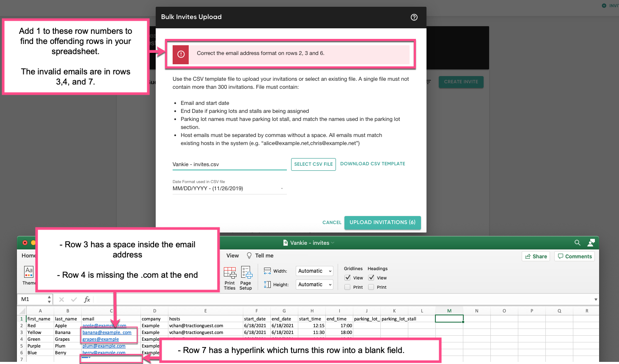
Task: Select column M header
Action: tap(449, 311)
